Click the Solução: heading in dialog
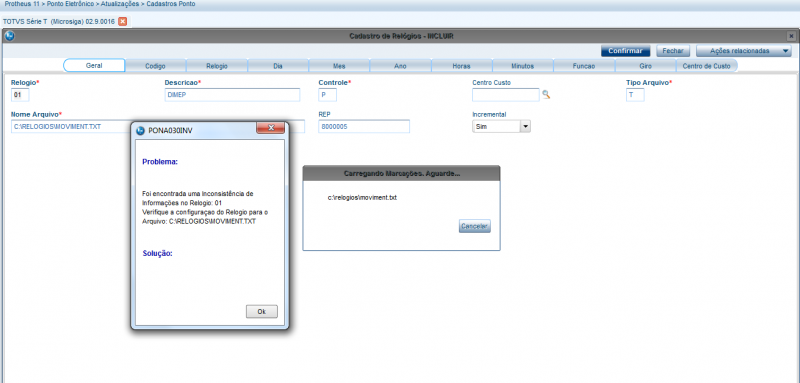Screen dimensions: 800x383 [157, 253]
